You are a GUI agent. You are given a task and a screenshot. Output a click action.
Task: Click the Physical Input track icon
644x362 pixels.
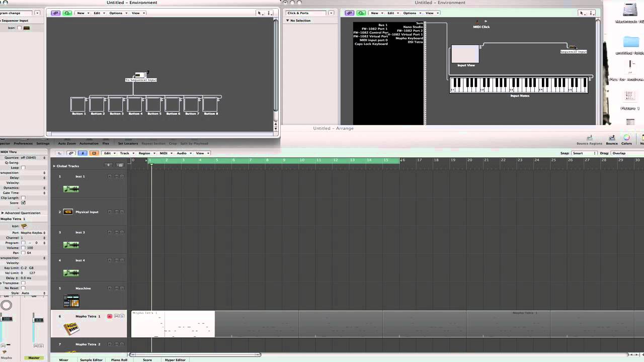click(x=68, y=212)
